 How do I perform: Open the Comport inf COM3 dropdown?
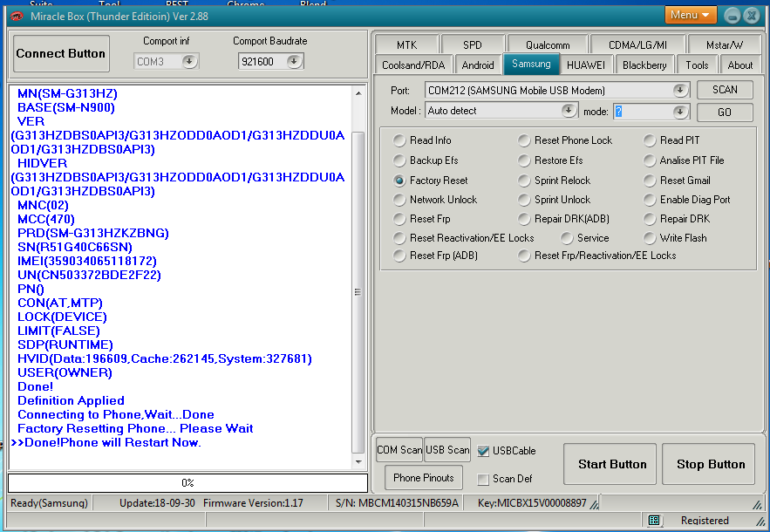[189, 61]
